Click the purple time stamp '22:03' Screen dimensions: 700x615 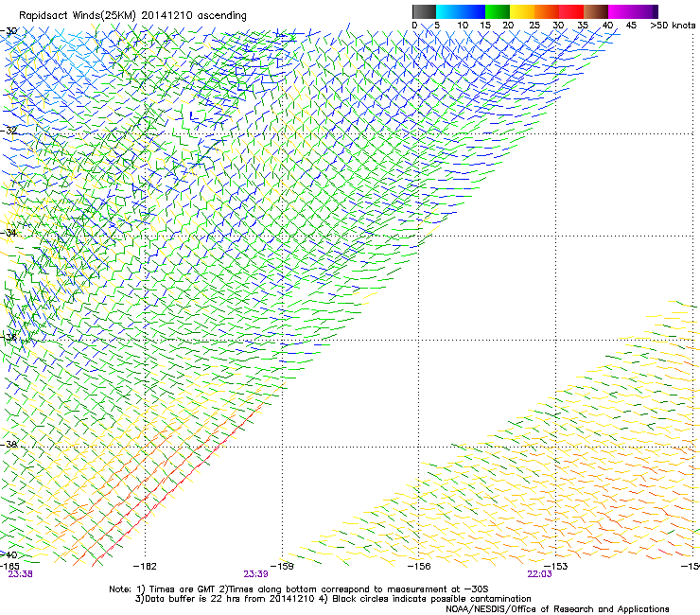(x=539, y=574)
